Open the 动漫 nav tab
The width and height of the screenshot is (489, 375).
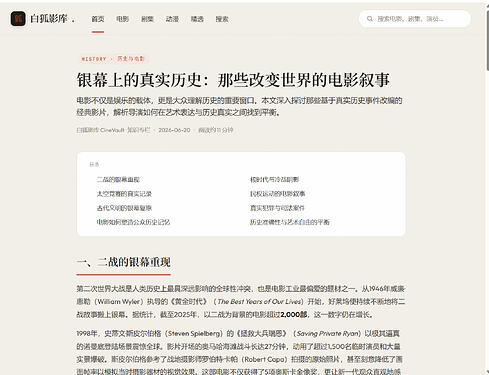pyautogui.click(x=172, y=19)
